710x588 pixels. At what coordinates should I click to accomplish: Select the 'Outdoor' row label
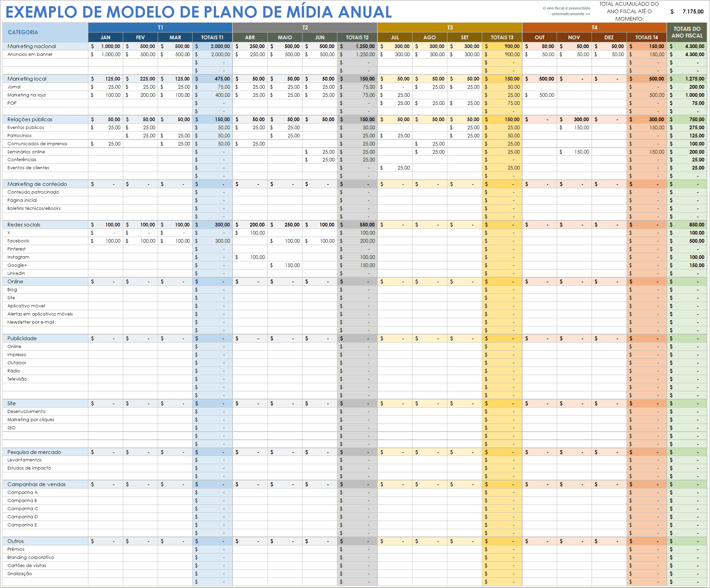17,363
